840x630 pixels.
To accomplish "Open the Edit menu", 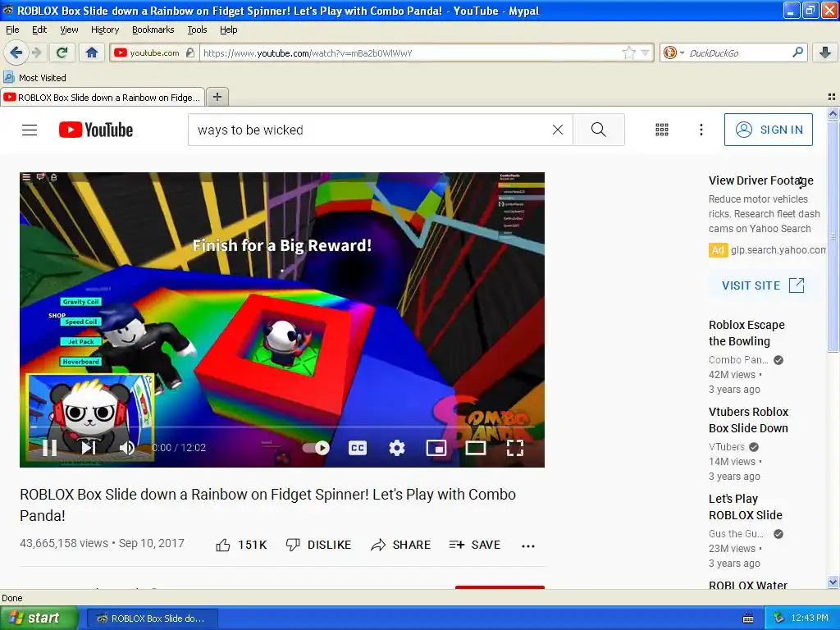I will pos(39,30).
